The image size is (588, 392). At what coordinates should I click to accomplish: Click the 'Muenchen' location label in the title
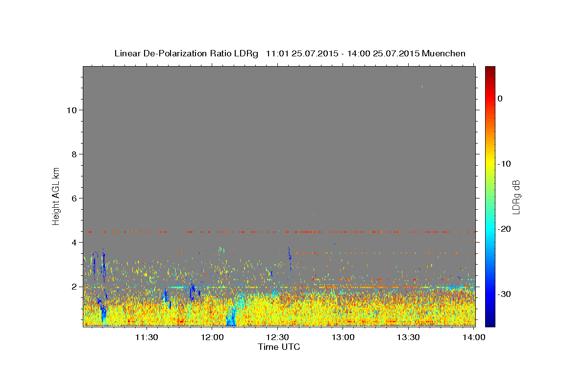(444, 53)
